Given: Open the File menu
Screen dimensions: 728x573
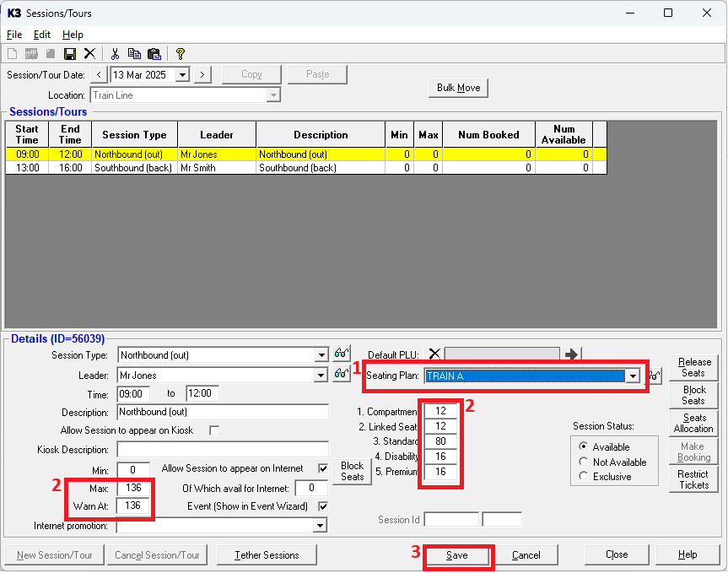Looking at the screenshot, I should click(14, 35).
